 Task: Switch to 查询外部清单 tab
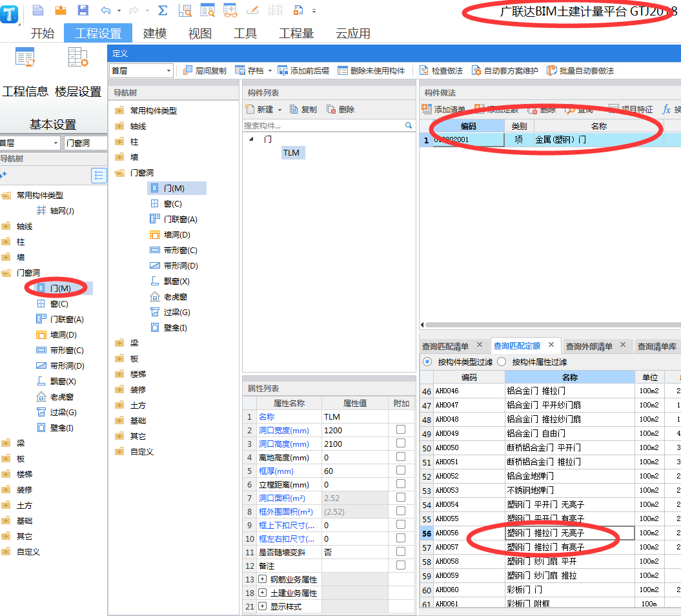(x=589, y=346)
